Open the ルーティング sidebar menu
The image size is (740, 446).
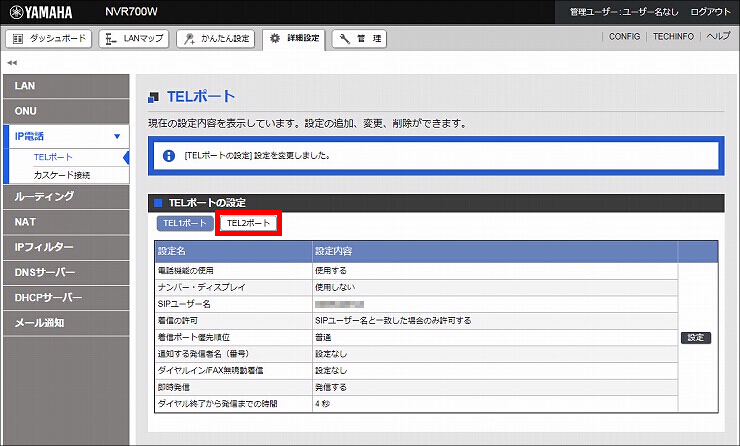click(66, 197)
